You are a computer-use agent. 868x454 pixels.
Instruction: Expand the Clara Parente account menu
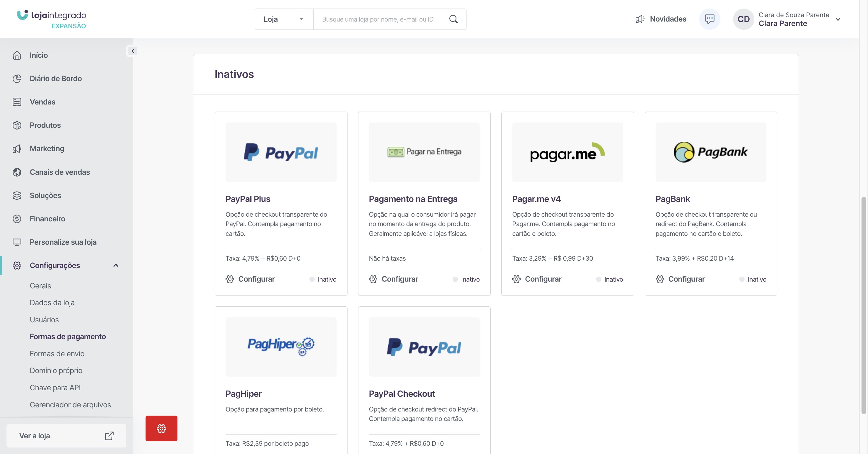click(x=838, y=19)
